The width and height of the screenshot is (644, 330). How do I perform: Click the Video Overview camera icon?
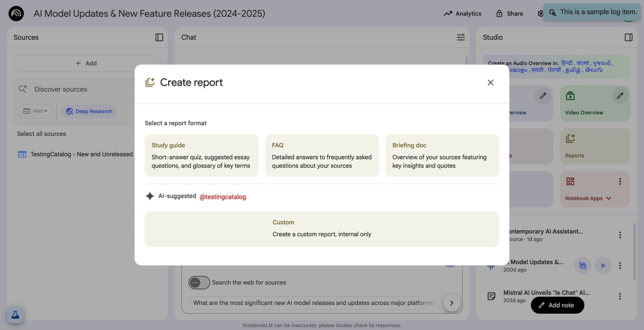pos(570,95)
